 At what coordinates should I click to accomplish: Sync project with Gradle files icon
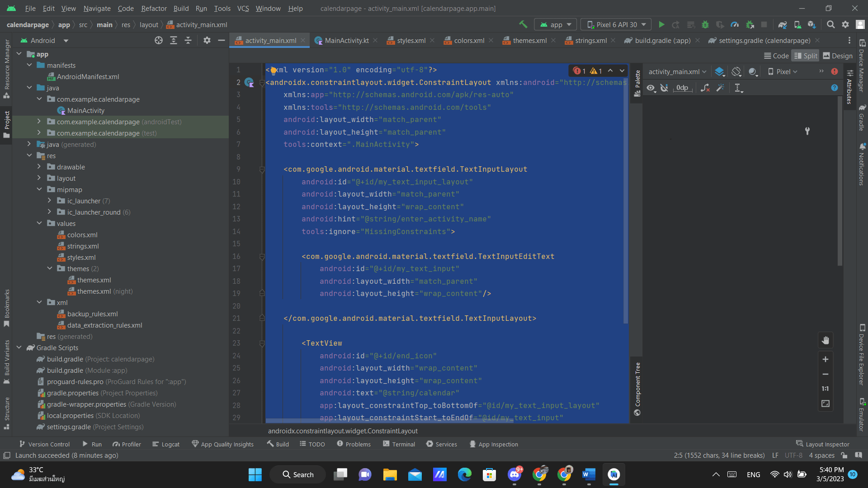(x=783, y=25)
